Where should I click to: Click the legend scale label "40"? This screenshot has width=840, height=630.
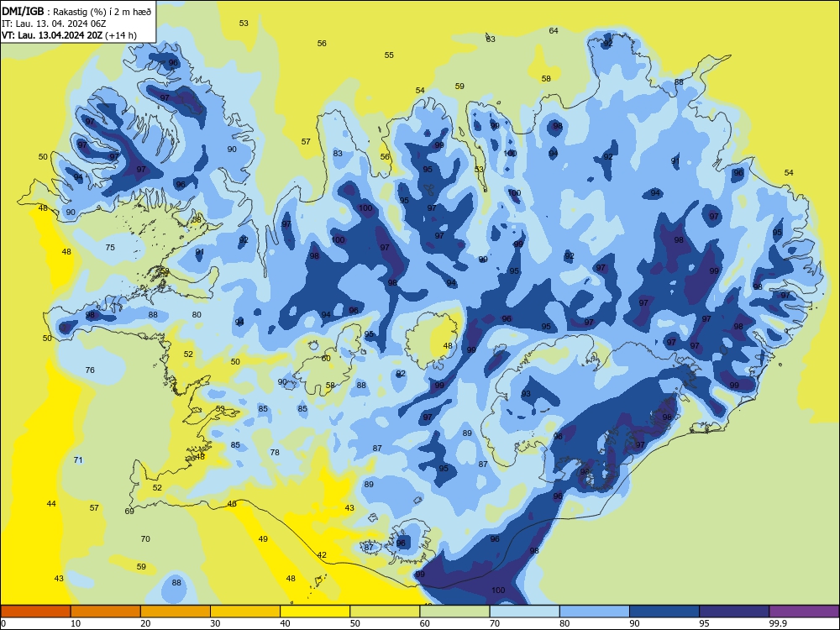tap(285, 623)
